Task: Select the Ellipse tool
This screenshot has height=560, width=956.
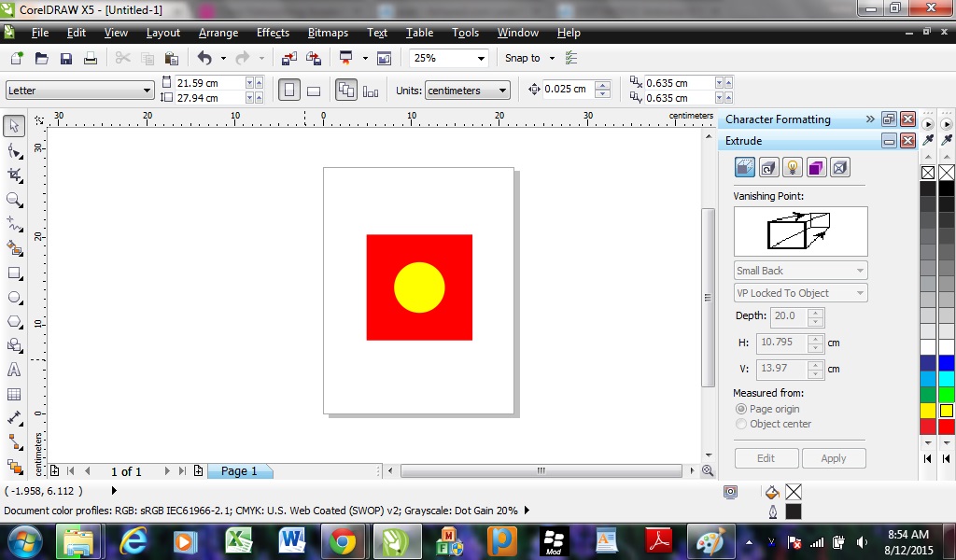Action: coord(13,297)
